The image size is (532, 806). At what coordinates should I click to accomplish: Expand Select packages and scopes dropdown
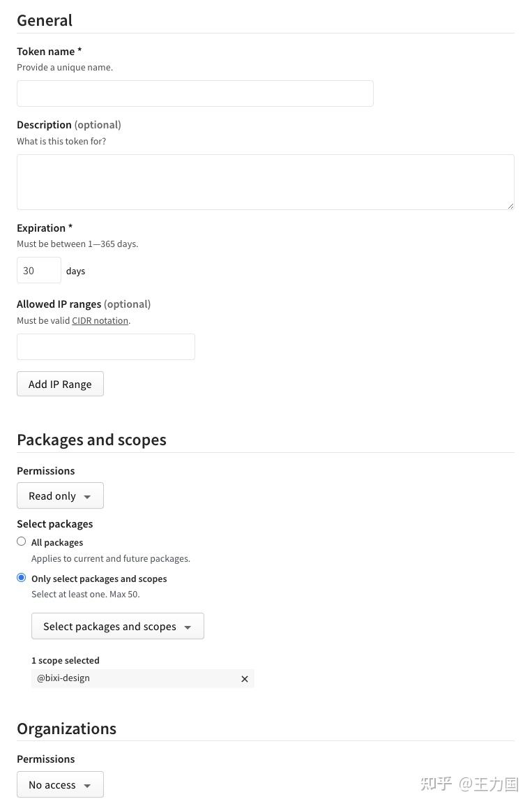117,627
